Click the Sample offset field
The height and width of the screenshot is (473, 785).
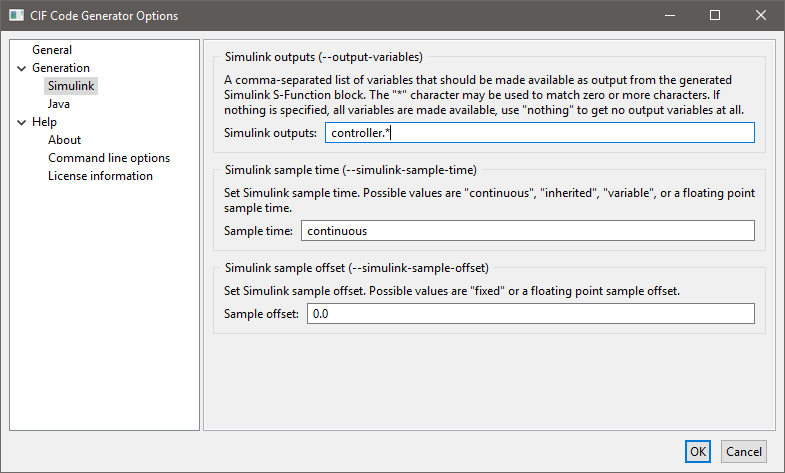coord(529,314)
